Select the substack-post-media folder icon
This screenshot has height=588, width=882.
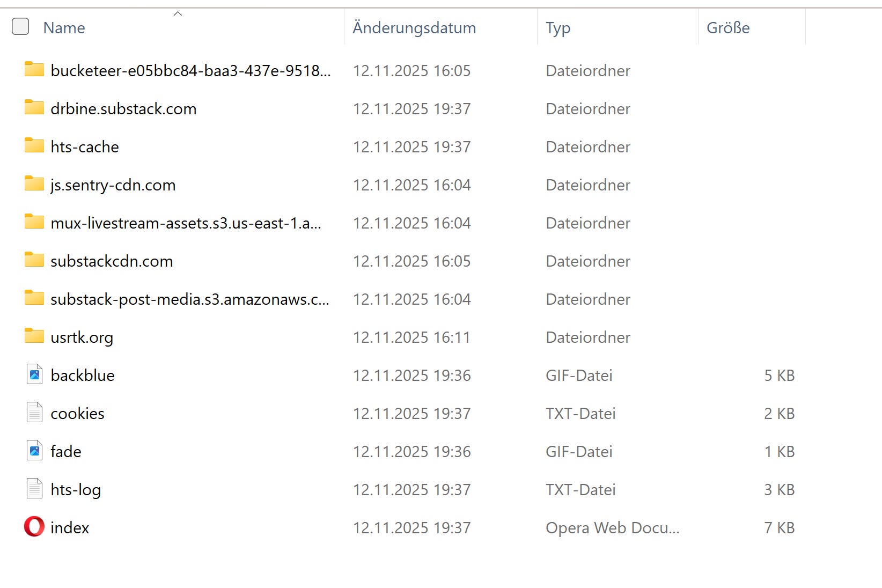click(34, 298)
